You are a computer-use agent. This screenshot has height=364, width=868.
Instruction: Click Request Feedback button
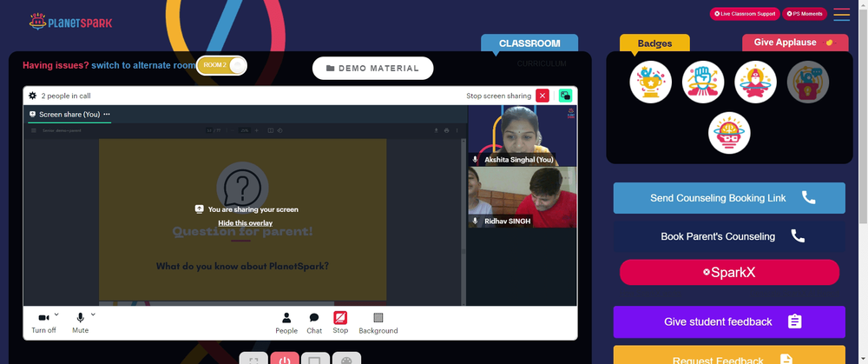(729, 355)
